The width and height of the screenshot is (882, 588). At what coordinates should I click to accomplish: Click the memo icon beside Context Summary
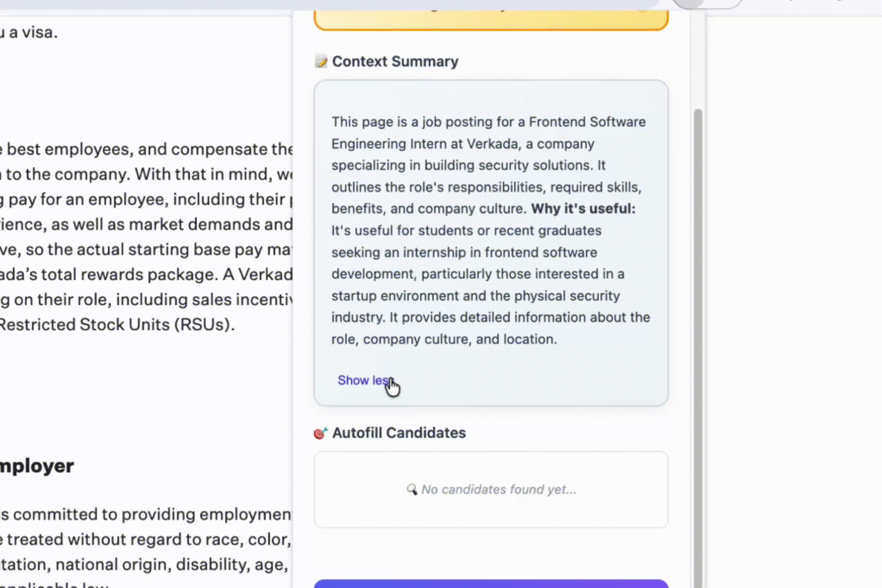321,62
